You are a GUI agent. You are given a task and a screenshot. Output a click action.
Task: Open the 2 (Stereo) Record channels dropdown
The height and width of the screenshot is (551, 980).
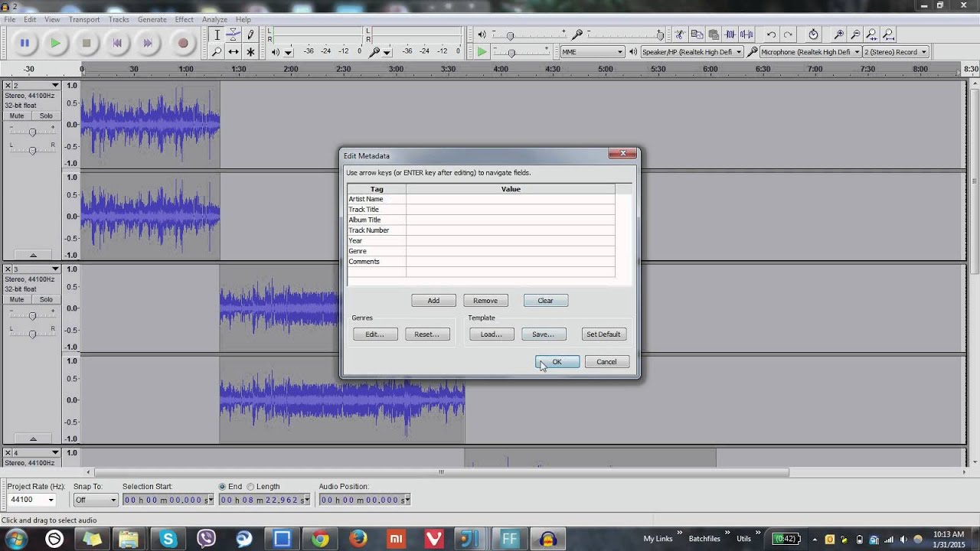[x=896, y=52]
